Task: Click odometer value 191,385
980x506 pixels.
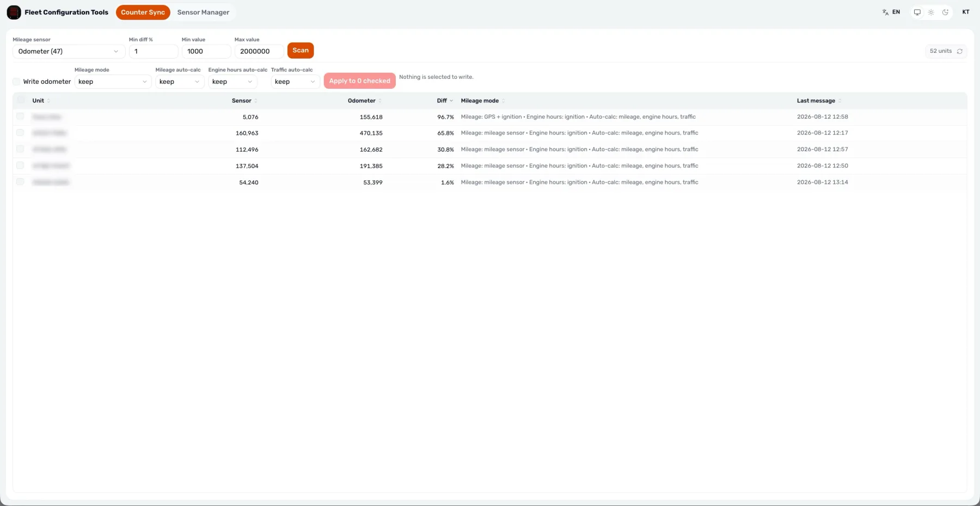Action: click(x=371, y=166)
